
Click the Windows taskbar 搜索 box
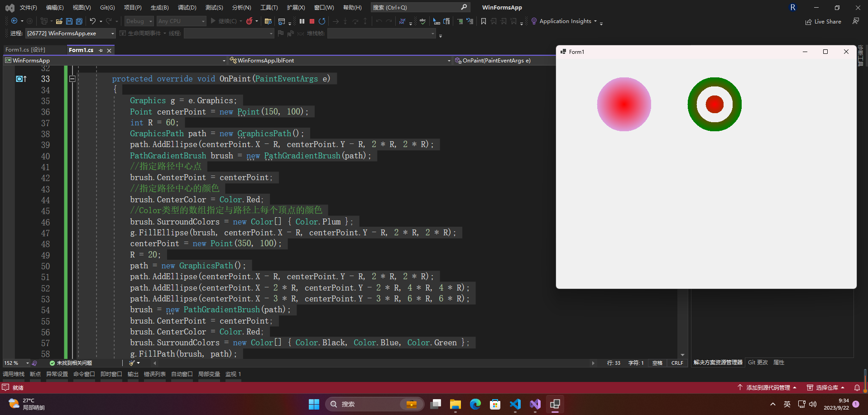point(375,404)
